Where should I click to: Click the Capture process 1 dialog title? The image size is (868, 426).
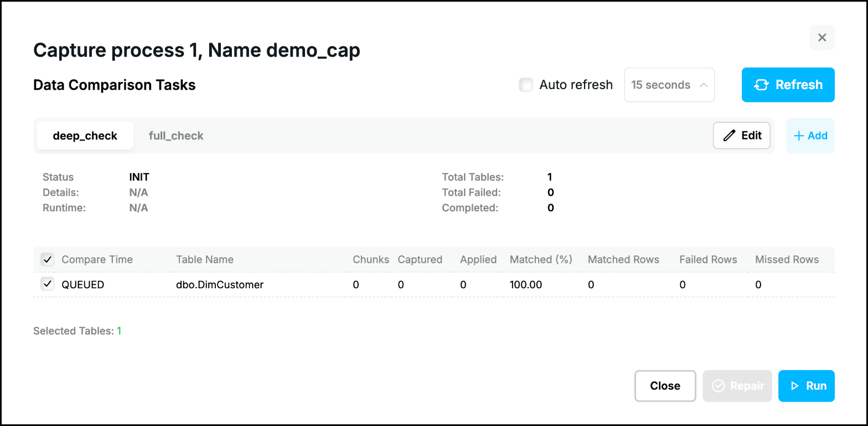[x=197, y=50]
